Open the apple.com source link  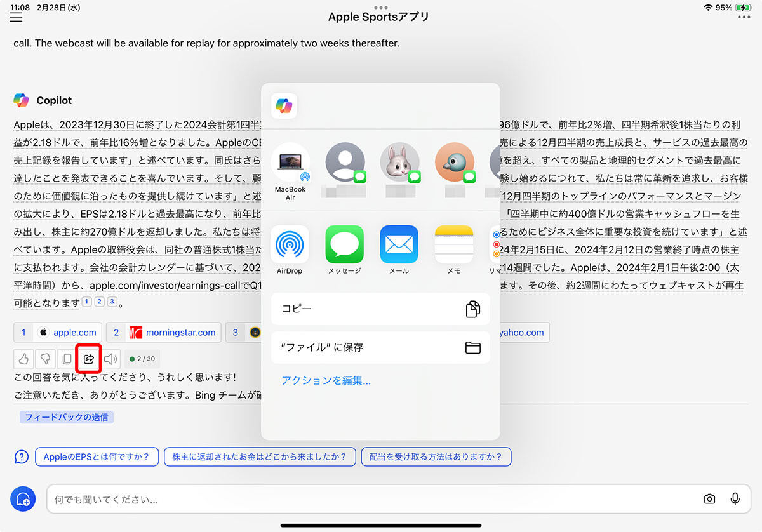[58, 332]
